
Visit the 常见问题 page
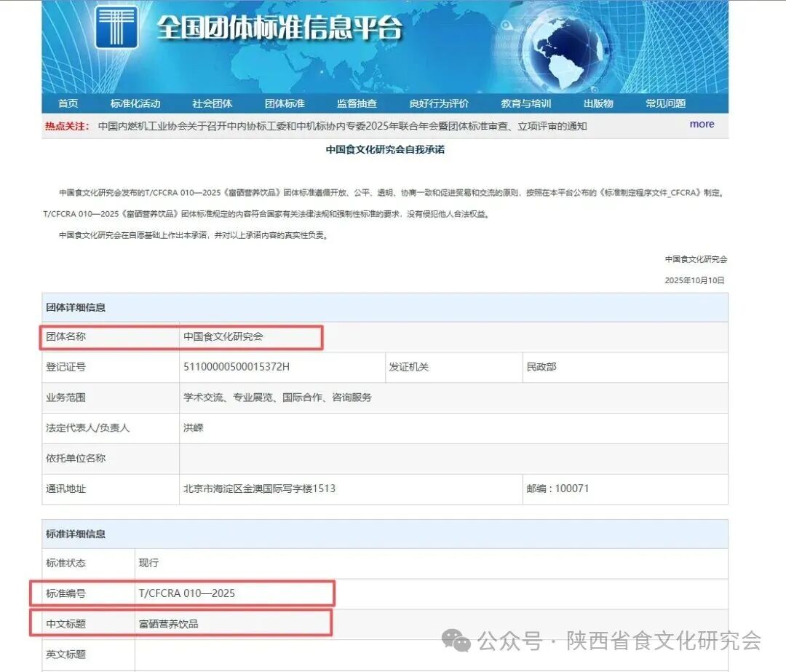pyautogui.click(x=665, y=103)
